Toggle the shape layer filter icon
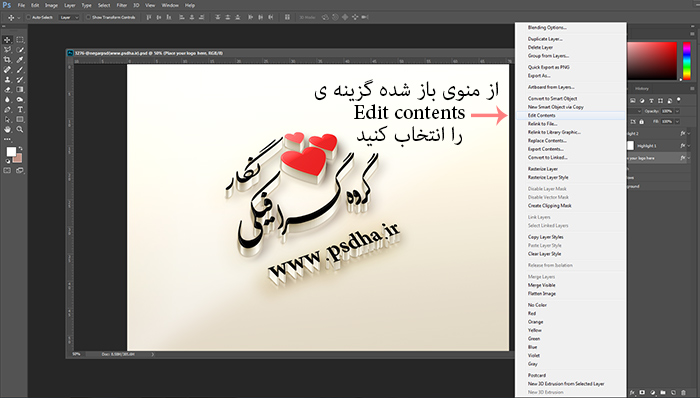Image resolution: width=700 pixels, height=398 pixels. (x=660, y=101)
